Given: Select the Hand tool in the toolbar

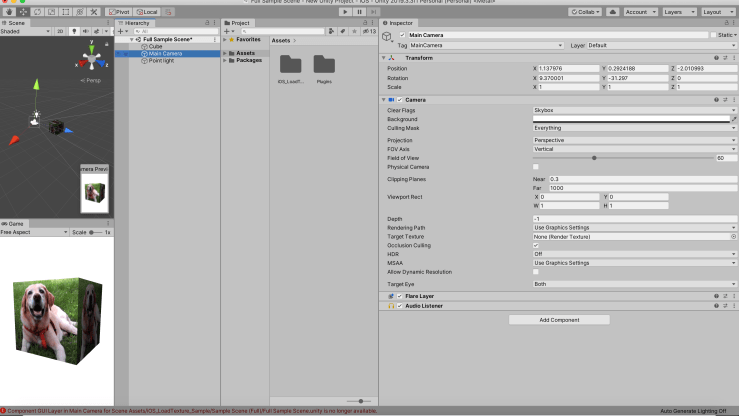Looking at the screenshot, I should pos(8,12).
